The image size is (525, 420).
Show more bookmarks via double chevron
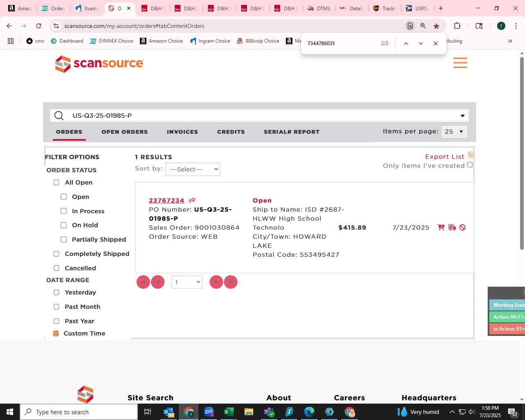point(510,41)
